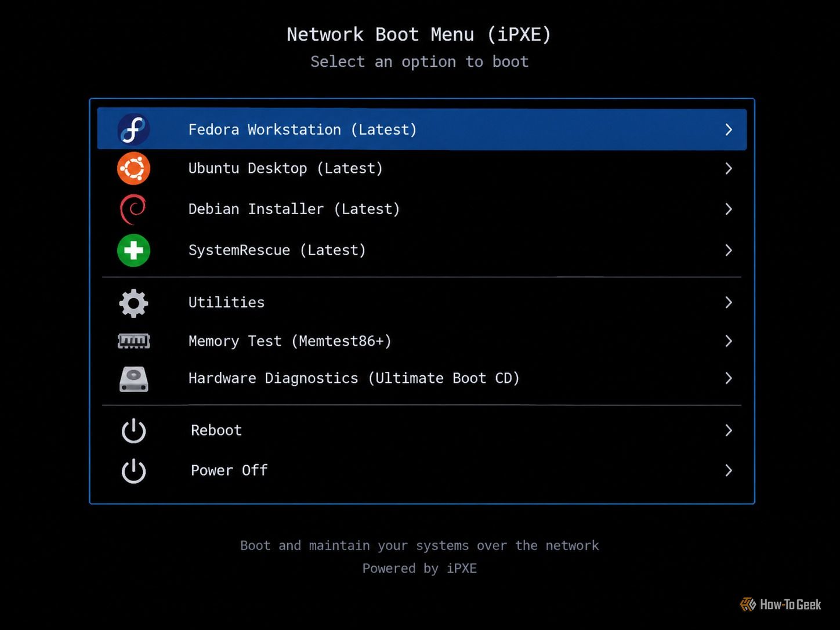Open the Utilities menu entry
The height and width of the screenshot is (630, 840).
[422, 302]
